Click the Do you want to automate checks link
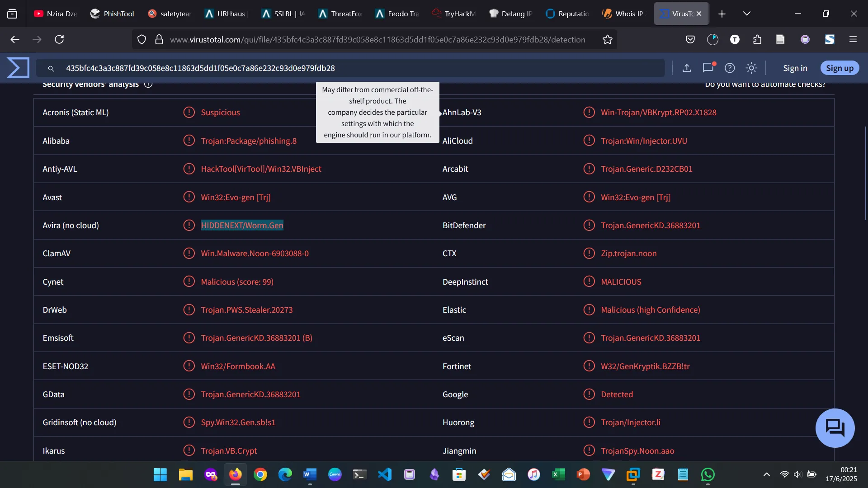868x488 pixels. click(765, 84)
